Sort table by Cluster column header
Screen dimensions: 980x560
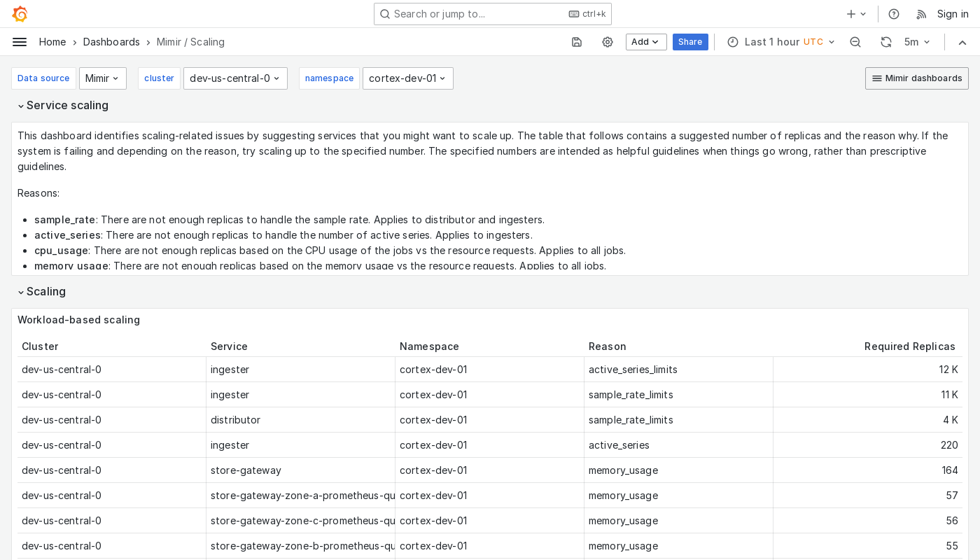(40, 346)
